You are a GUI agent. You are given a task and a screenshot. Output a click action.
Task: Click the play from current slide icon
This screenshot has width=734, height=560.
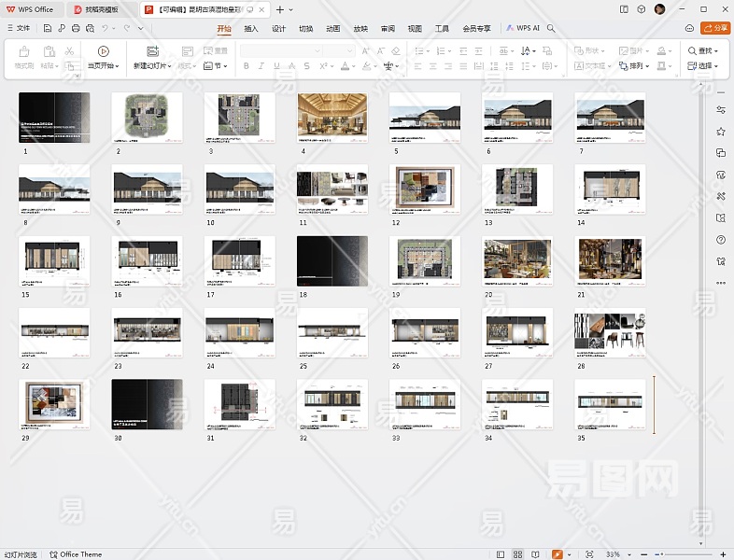click(103, 51)
